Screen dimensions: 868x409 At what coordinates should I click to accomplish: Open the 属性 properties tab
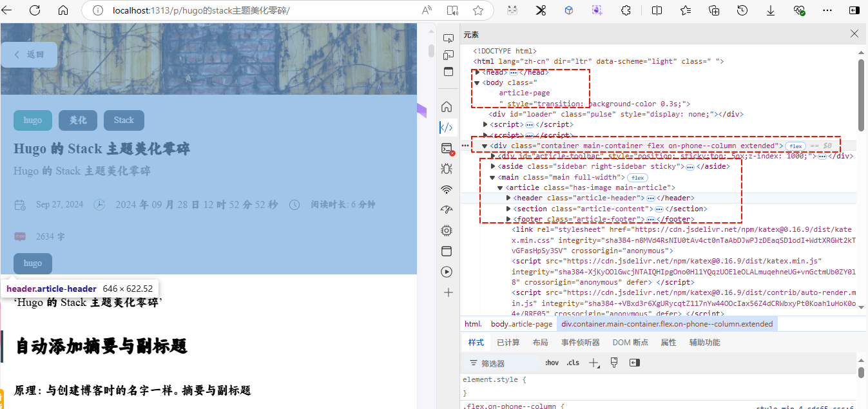[x=668, y=342]
